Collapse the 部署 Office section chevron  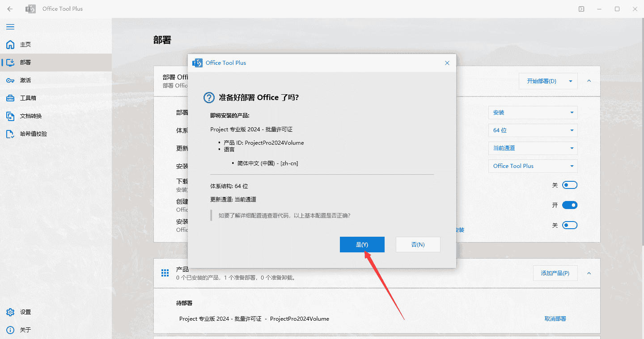point(589,81)
